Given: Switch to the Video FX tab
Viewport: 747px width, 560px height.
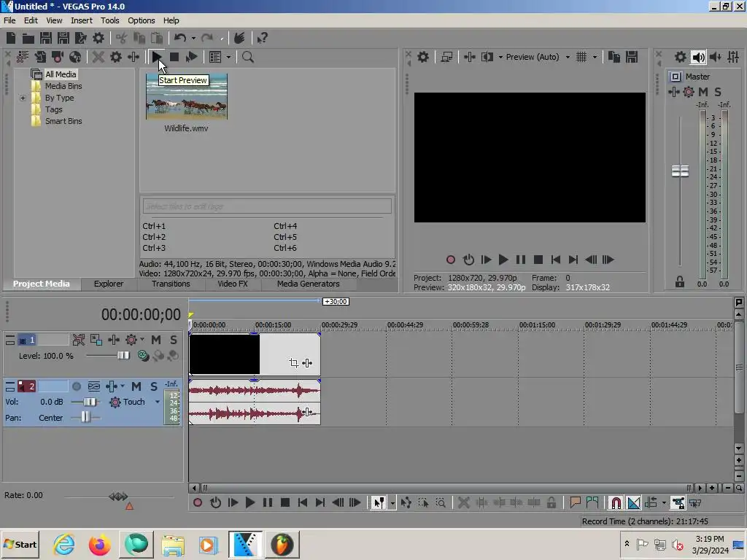Looking at the screenshot, I should (x=233, y=284).
